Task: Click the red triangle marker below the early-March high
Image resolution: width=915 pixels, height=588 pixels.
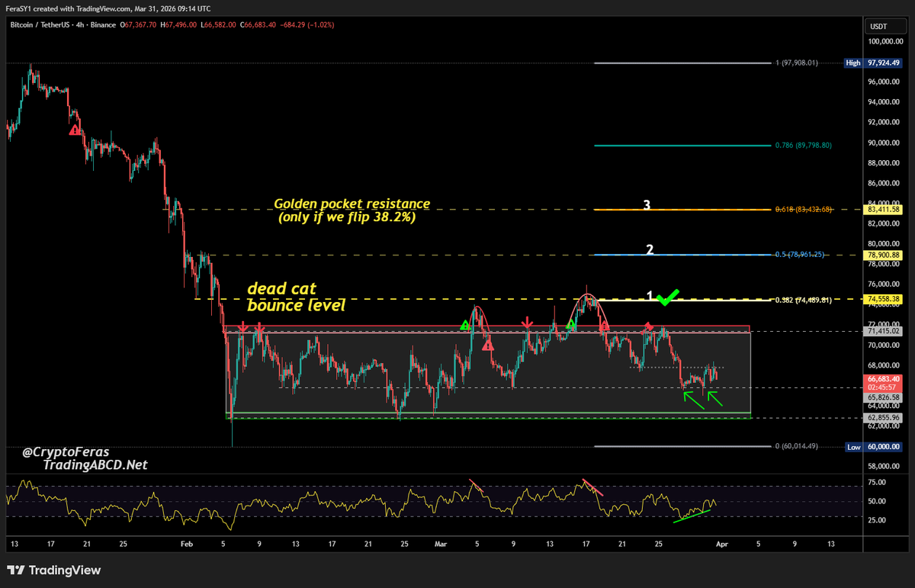Action: coord(486,345)
